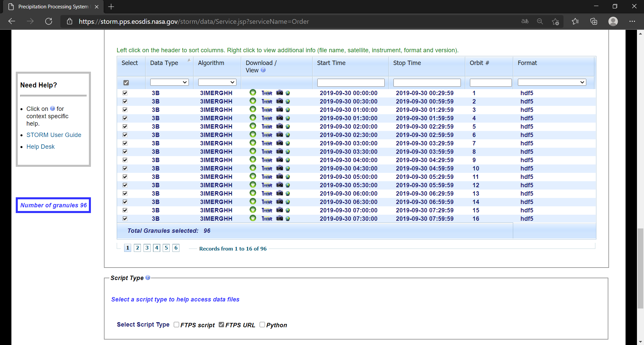Open the globe map view for orbit 3
This screenshot has height=345, width=644.
click(288, 110)
